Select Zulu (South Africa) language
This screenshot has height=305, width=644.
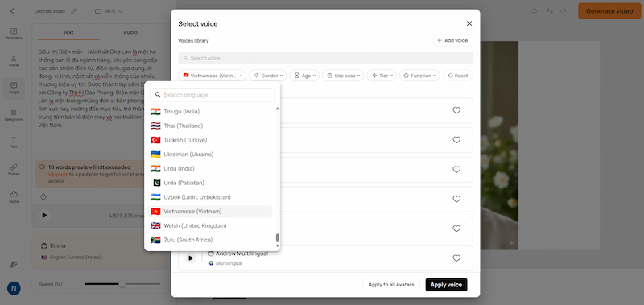(210, 240)
